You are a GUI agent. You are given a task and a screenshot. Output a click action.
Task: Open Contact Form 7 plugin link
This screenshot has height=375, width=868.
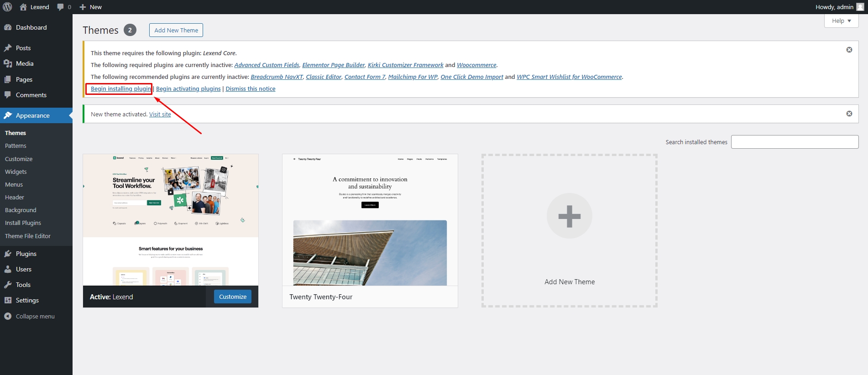[x=365, y=77]
